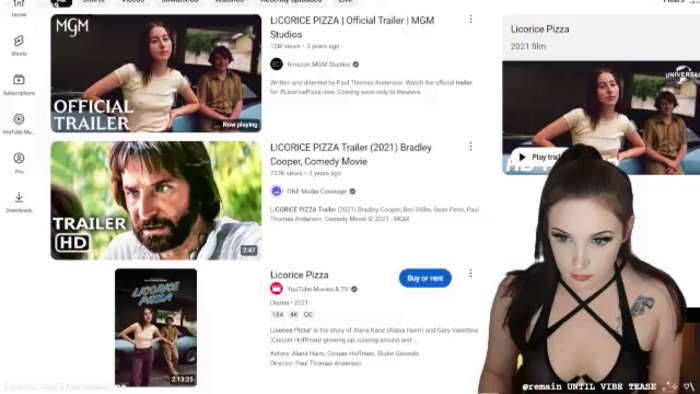This screenshot has width=700, height=394.
Task: Open LICORICE PIZZA Official Trailer MGM title
Action: pyautogui.click(x=352, y=27)
